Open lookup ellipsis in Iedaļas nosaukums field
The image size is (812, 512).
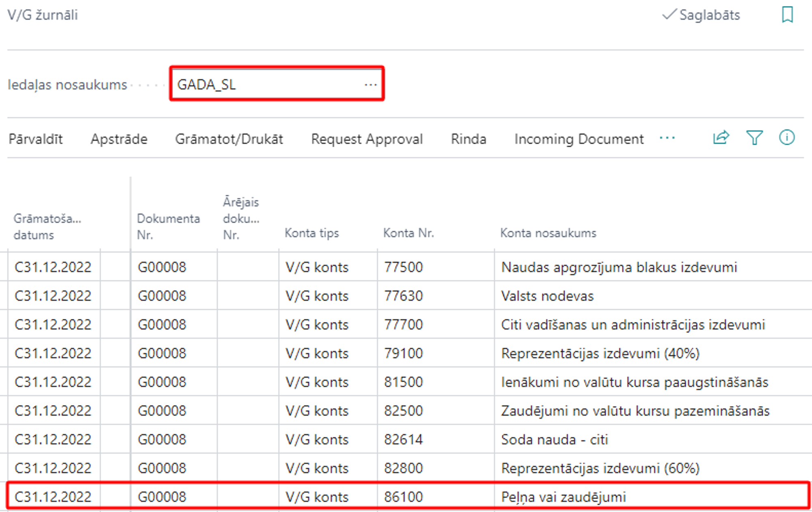click(370, 84)
